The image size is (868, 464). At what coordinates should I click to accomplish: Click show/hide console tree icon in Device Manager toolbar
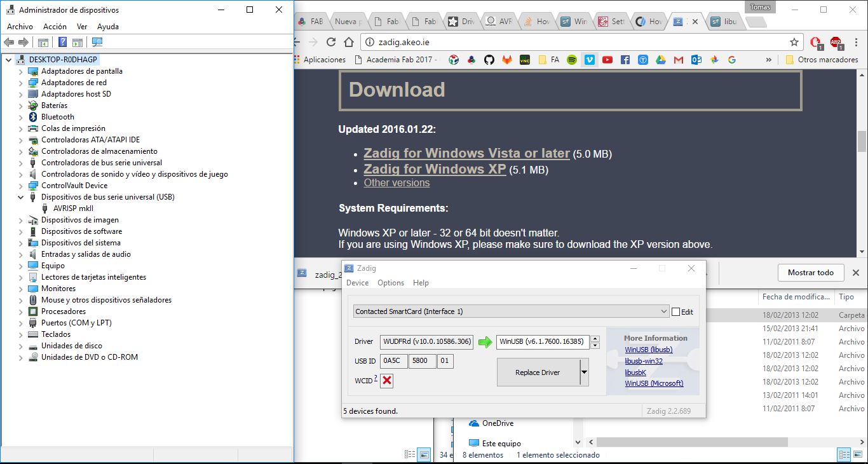coord(43,42)
